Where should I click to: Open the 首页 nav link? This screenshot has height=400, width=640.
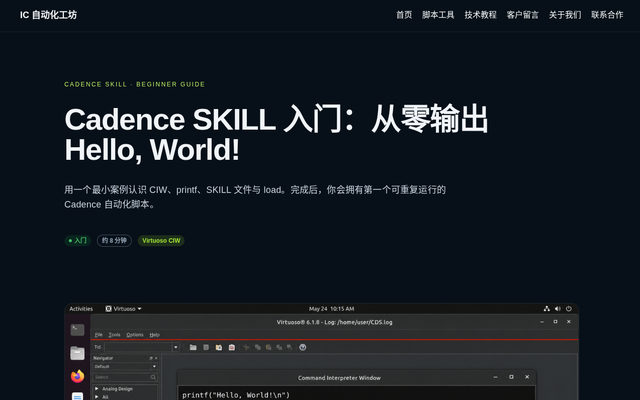(x=404, y=15)
